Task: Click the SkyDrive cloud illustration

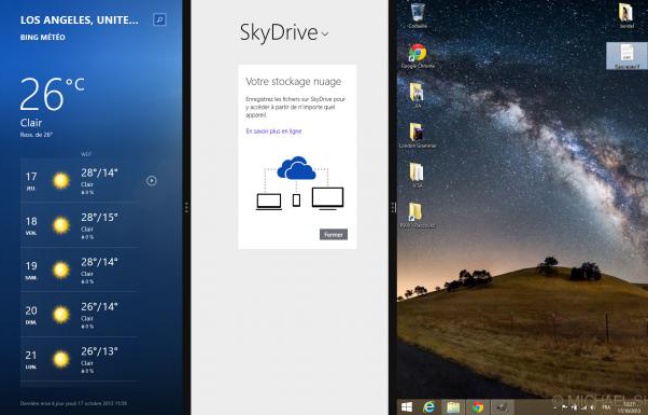Action: point(297,168)
